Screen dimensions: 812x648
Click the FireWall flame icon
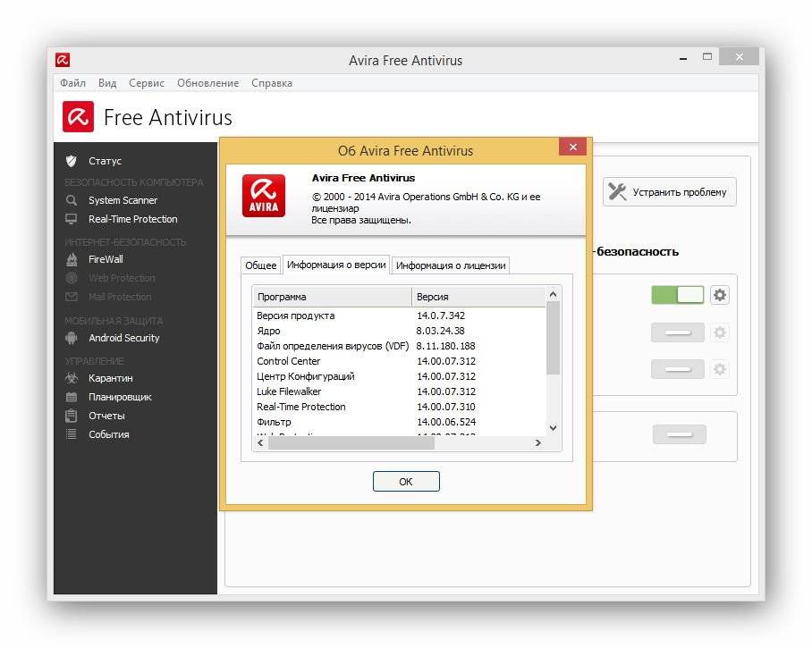point(72,259)
